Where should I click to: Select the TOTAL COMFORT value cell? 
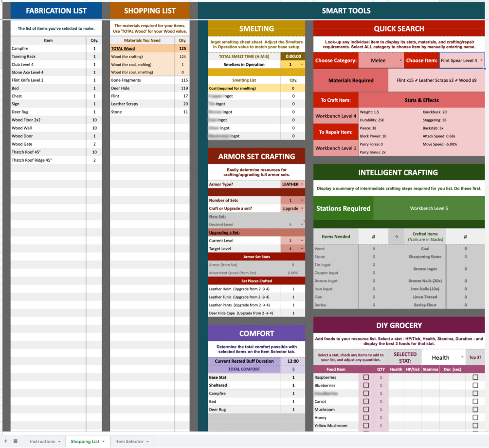pyautogui.click(x=293, y=369)
